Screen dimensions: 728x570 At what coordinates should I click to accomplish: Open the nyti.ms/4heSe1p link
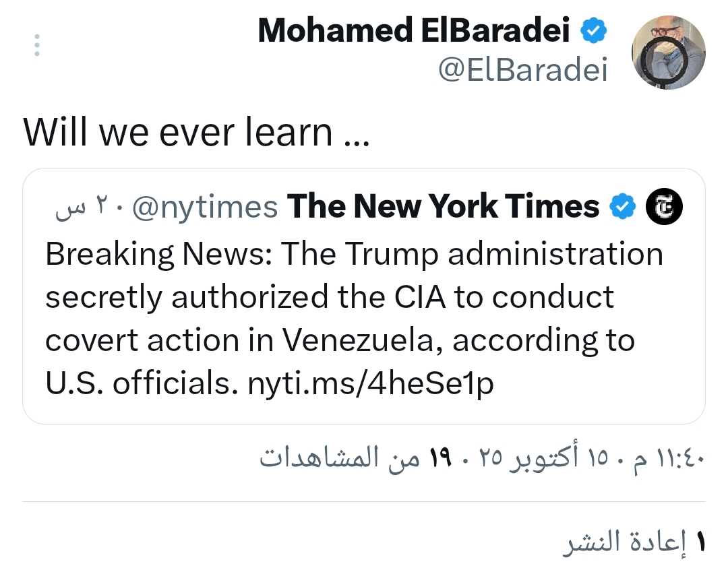[x=371, y=383]
